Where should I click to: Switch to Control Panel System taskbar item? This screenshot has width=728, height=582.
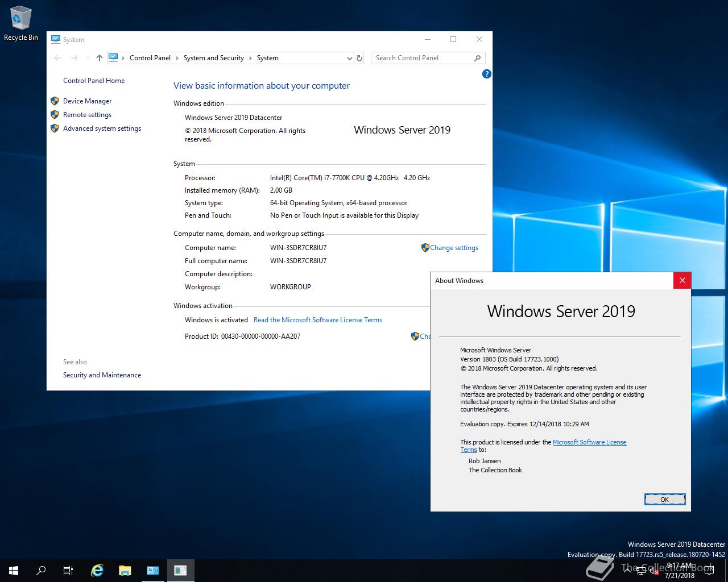click(x=153, y=570)
